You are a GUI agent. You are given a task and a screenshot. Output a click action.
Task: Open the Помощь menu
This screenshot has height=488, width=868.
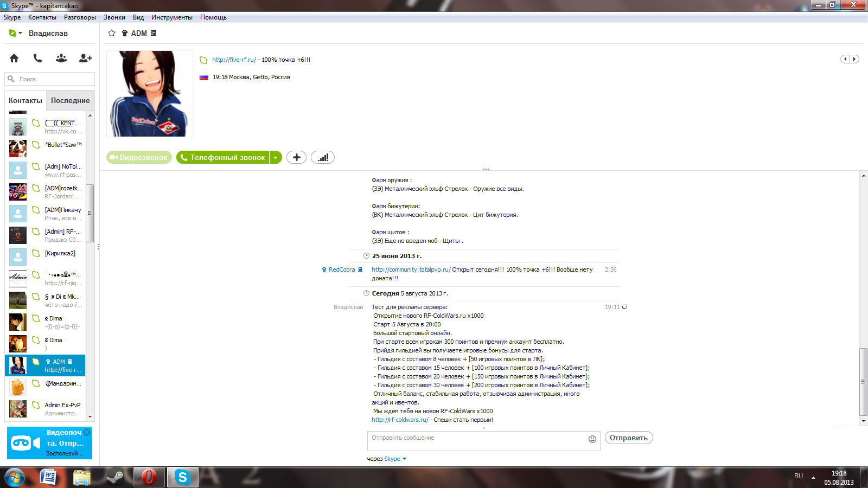coord(213,17)
